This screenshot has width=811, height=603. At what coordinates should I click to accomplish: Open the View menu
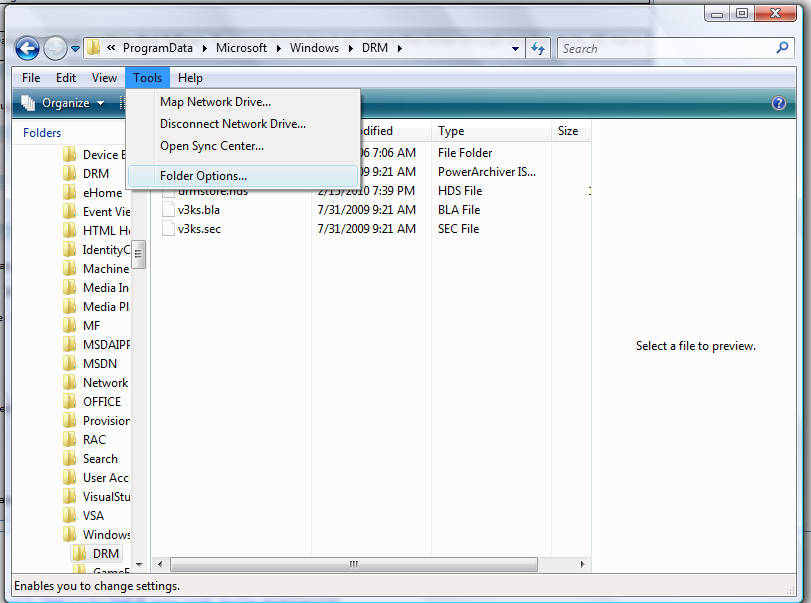point(104,77)
